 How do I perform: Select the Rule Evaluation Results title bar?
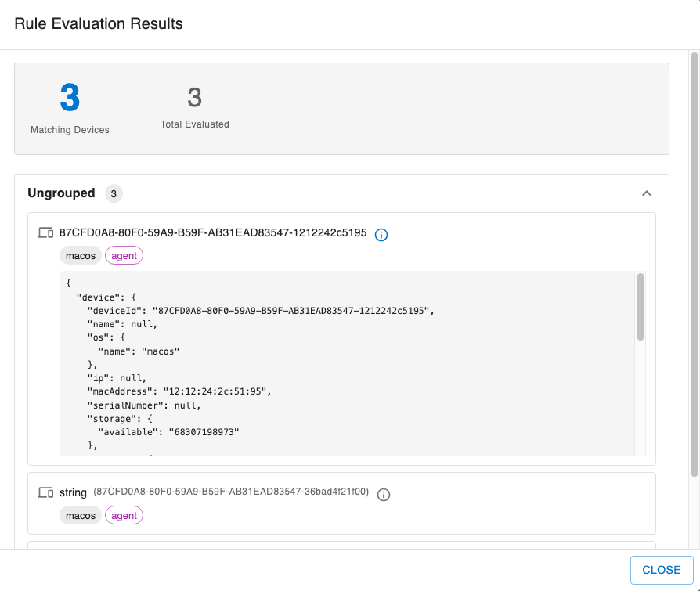coord(99,24)
